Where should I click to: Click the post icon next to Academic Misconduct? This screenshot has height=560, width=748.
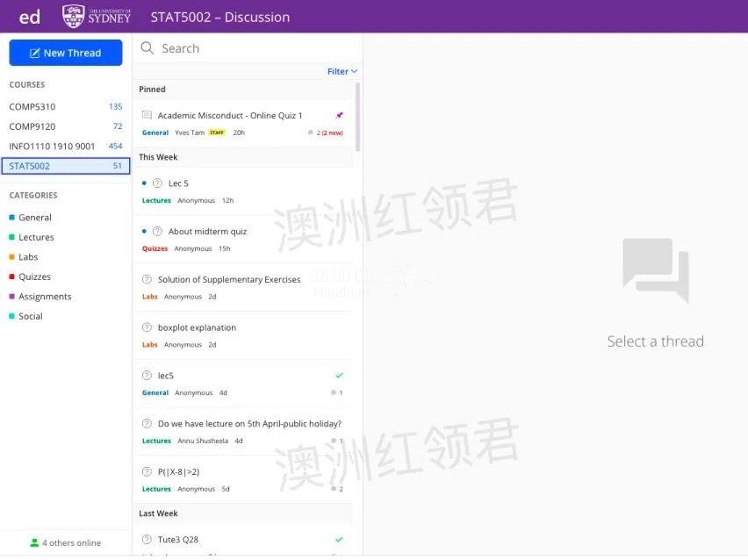(x=147, y=116)
